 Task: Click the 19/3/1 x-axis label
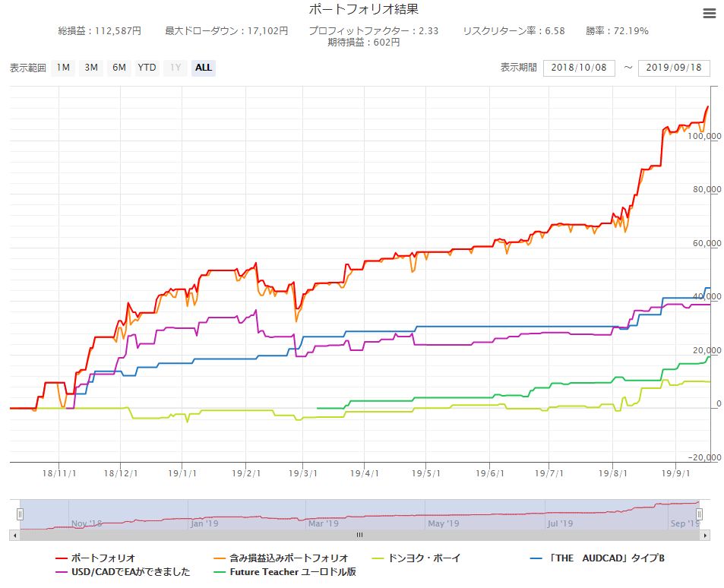(x=303, y=473)
